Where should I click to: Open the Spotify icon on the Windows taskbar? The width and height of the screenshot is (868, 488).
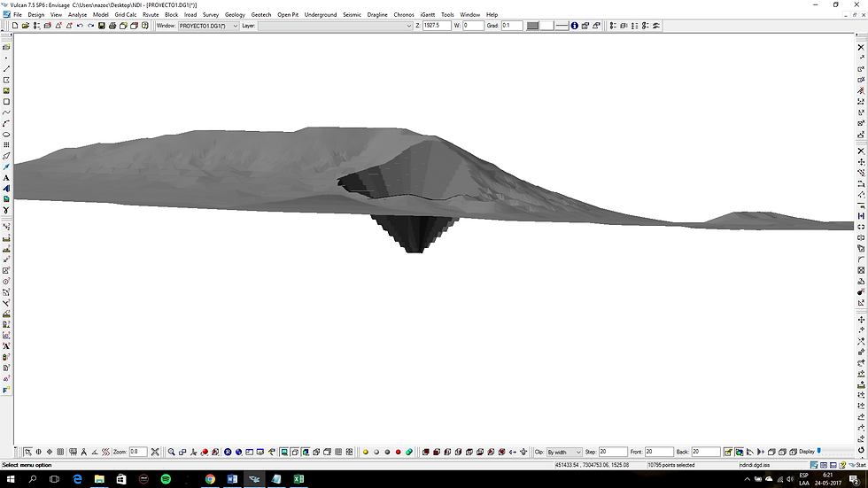point(166,479)
